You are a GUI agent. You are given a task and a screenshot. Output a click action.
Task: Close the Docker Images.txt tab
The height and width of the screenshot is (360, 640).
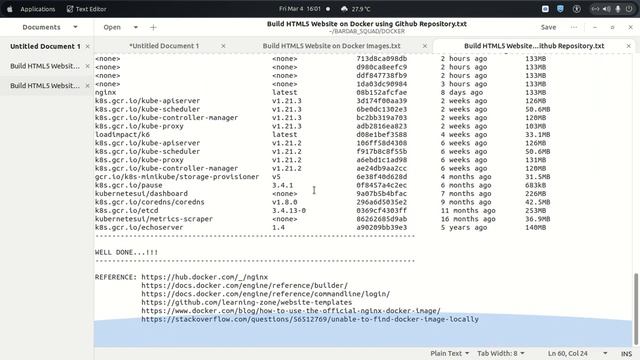[x=424, y=46]
